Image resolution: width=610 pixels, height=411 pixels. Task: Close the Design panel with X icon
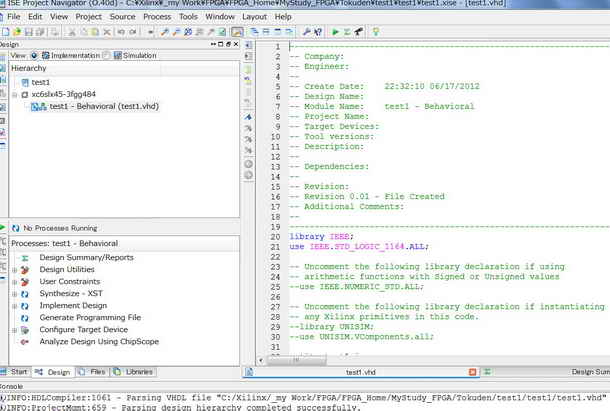[236, 44]
